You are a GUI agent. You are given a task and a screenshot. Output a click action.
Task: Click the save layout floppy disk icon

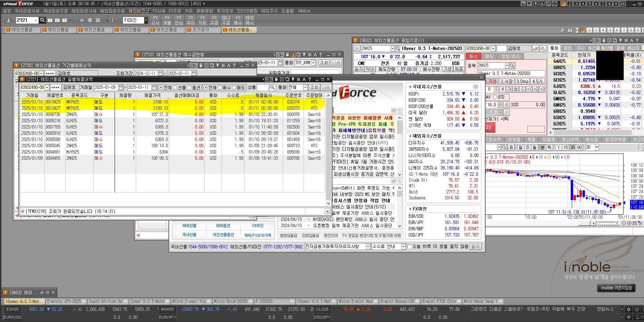90,20
